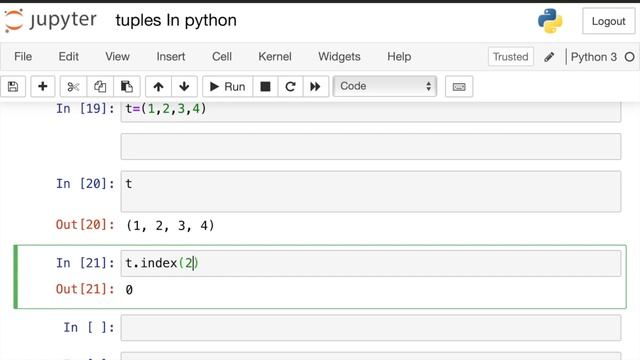Viewport: 640px width, 360px height.
Task: Open the Help menu
Action: click(x=399, y=56)
